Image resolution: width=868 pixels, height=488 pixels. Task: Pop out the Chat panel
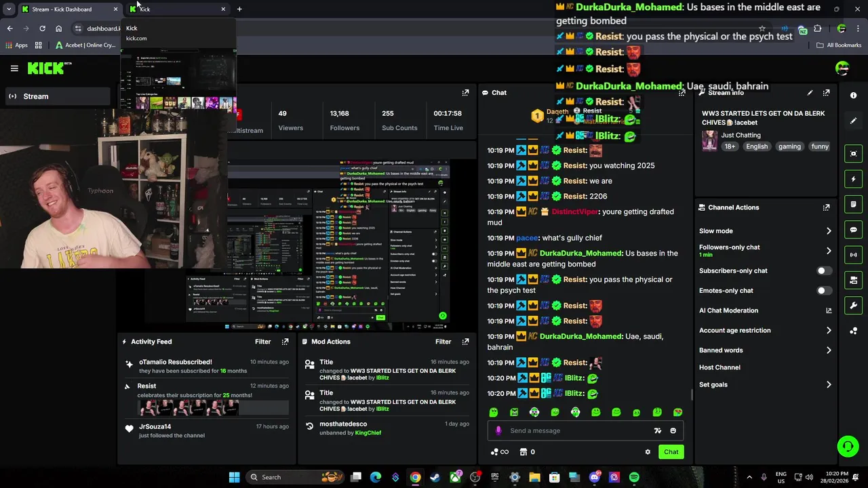point(682,93)
